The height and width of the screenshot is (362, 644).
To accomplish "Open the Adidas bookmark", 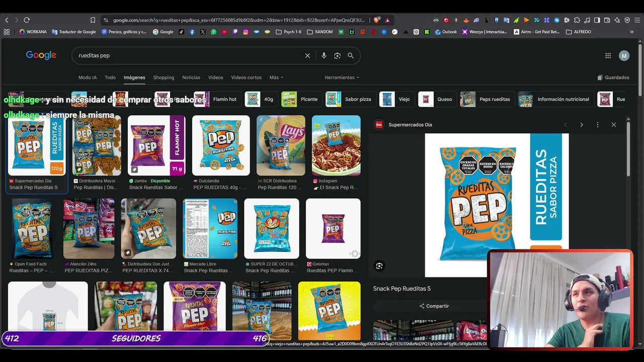I will (x=406, y=32).
